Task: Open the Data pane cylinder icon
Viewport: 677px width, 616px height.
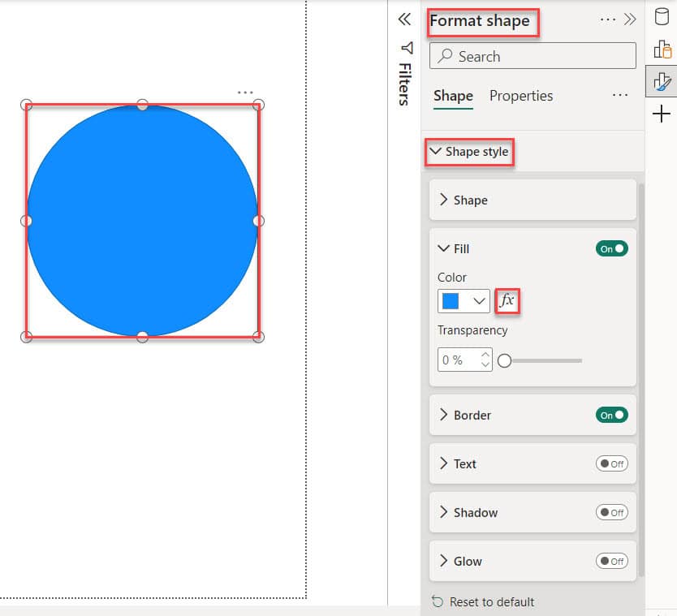Action: click(x=662, y=17)
